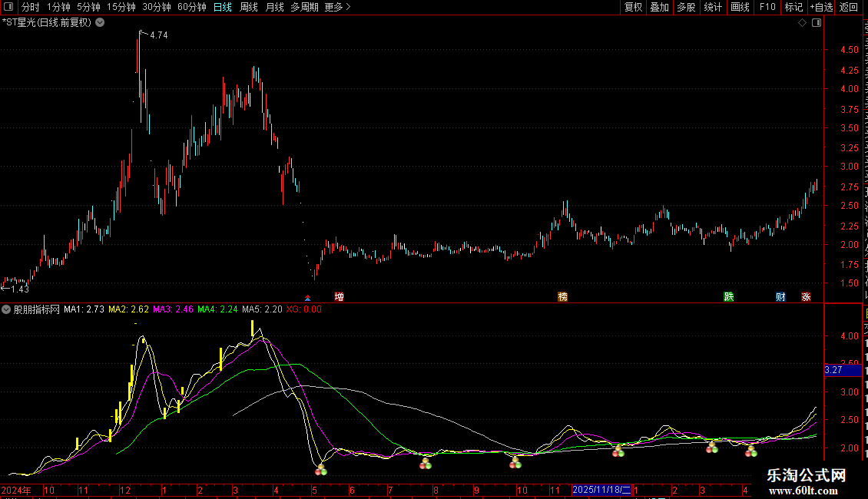868x499 pixels.
Task: Click the 股朋指标网 indicator name
Action: tap(37, 310)
